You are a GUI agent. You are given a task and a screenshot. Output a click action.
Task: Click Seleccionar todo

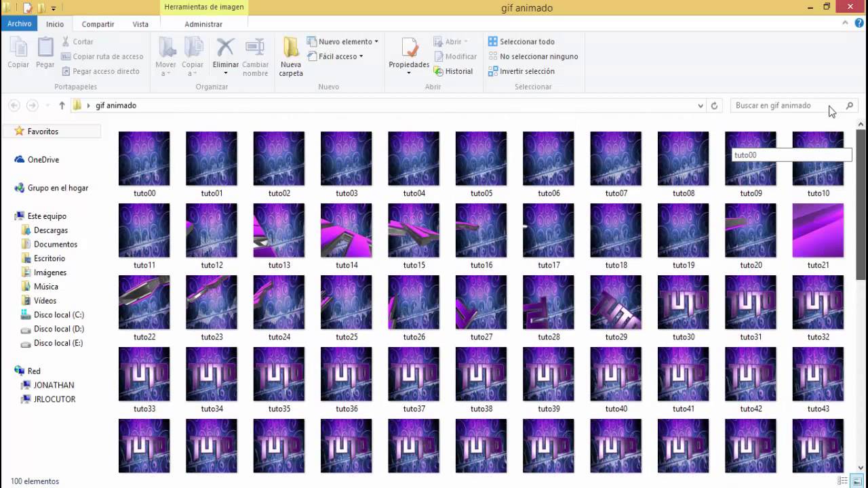(x=521, y=41)
